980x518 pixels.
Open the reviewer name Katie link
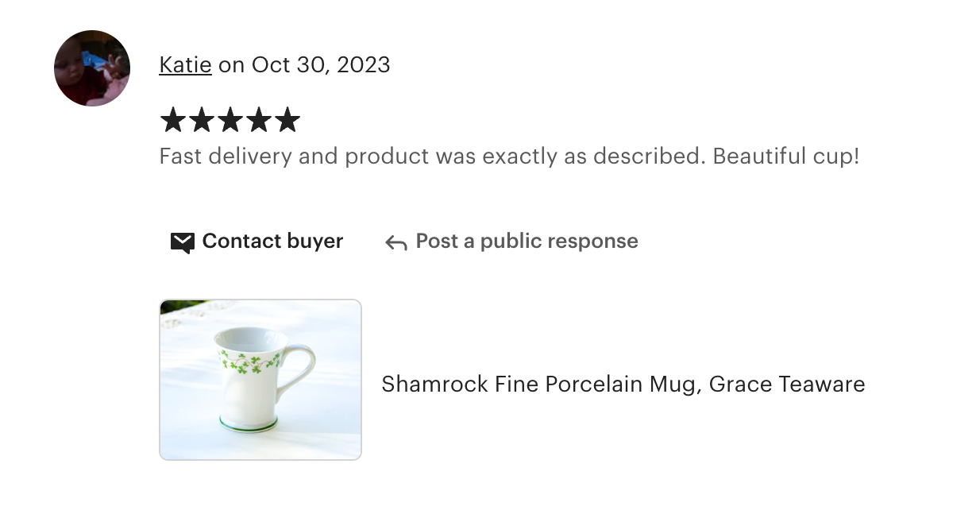(185, 65)
